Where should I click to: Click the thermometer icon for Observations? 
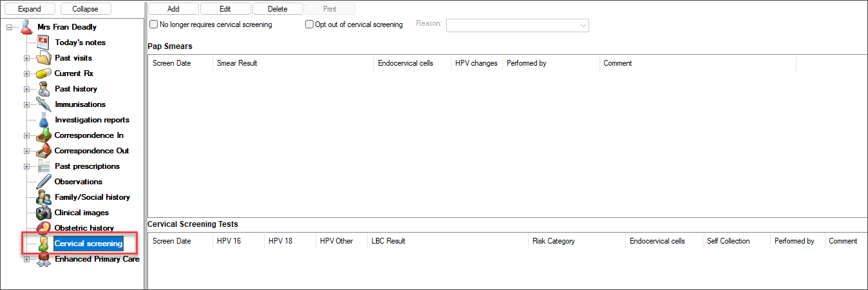[x=43, y=182]
